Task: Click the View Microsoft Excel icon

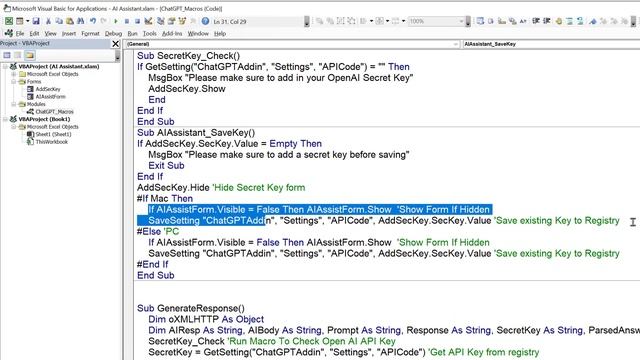Action: (x=9, y=21)
